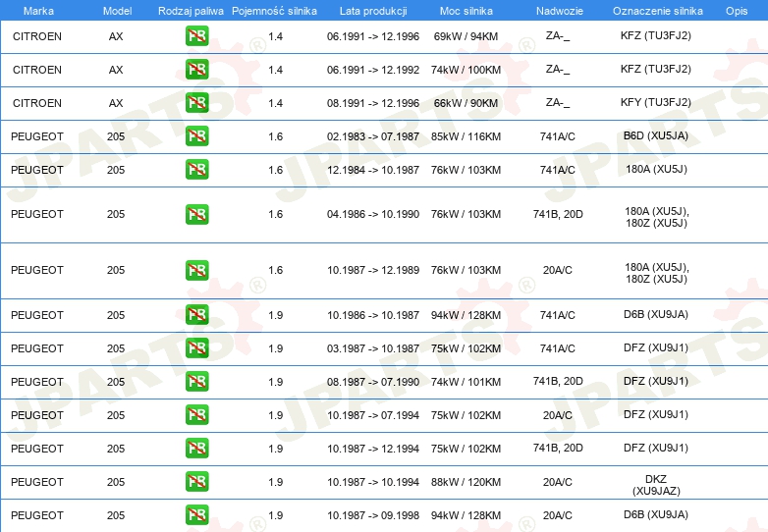Viewport: 768px width, 532px height.
Task: Select the DKZ (XU9JAZ) engine code
Action: pyautogui.click(x=656, y=485)
